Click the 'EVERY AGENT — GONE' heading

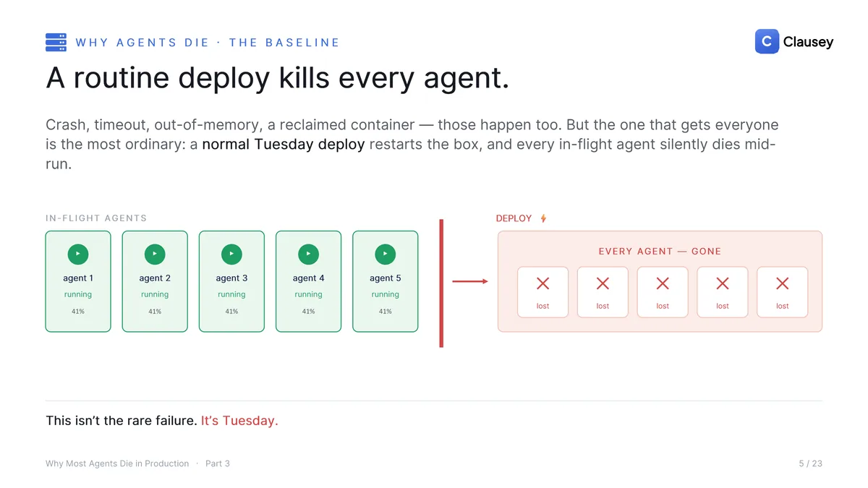pos(660,252)
